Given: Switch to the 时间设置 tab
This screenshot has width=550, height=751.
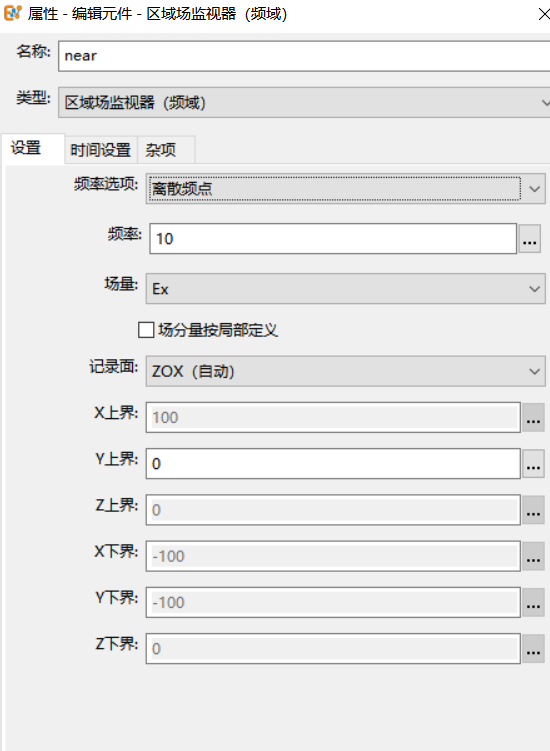Looking at the screenshot, I should (x=101, y=150).
